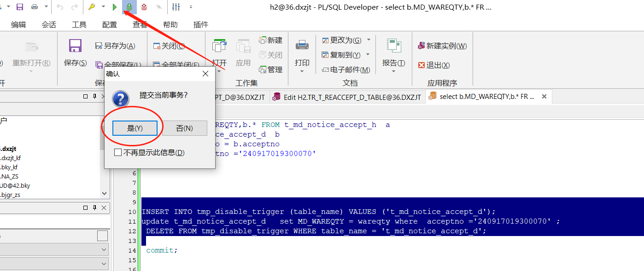This screenshot has width=644, height=271.
Task: Click the 关闭(C) ribbon button in file group
Action: [169, 46]
